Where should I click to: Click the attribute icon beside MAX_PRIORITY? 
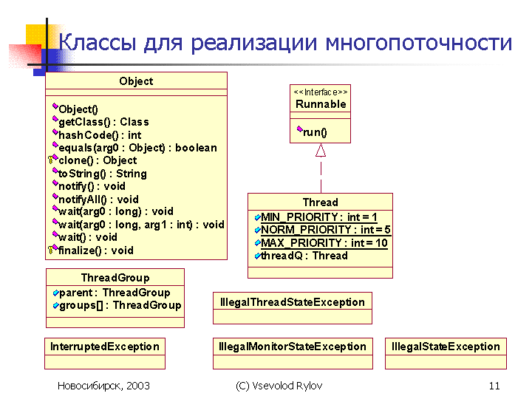click(258, 243)
